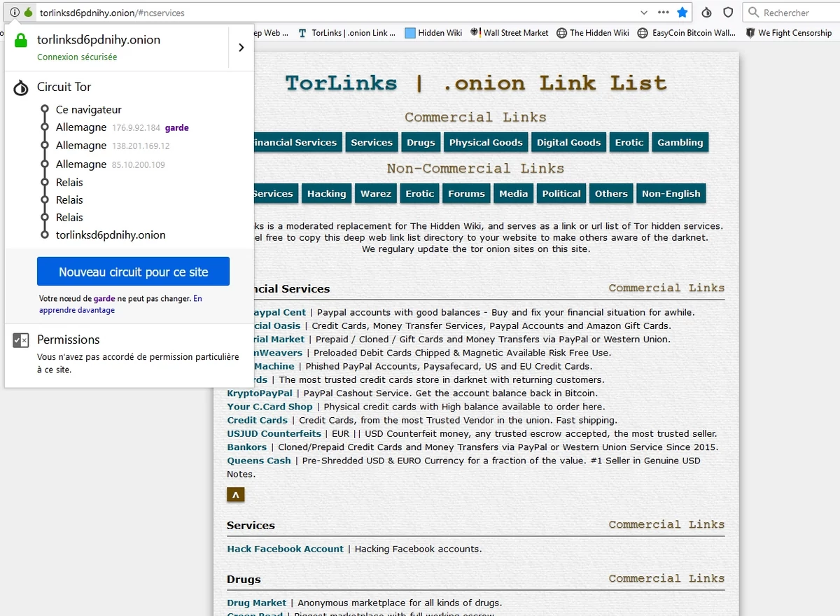Go to the Others category button
The width and height of the screenshot is (840, 616).
pos(611,193)
